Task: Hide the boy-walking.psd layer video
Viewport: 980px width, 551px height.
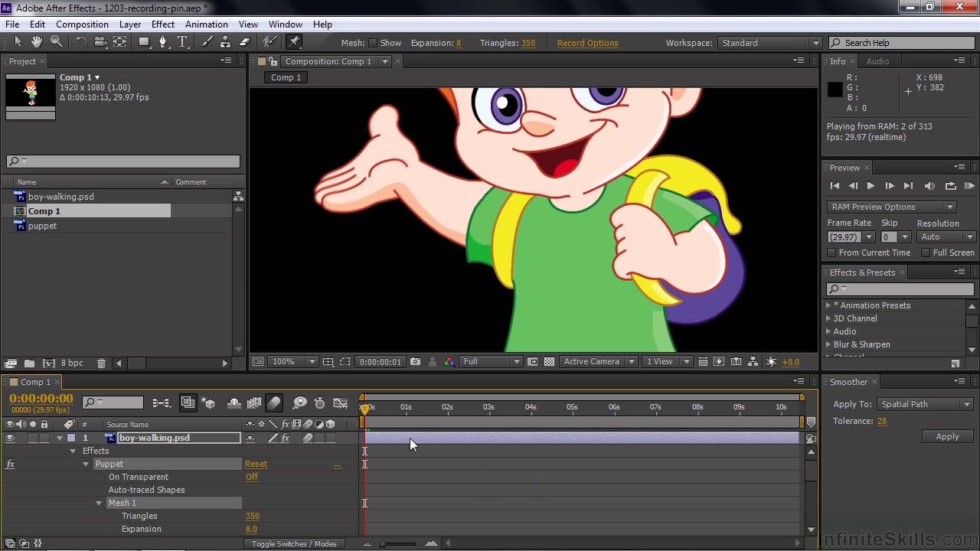Action: (10, 438)
